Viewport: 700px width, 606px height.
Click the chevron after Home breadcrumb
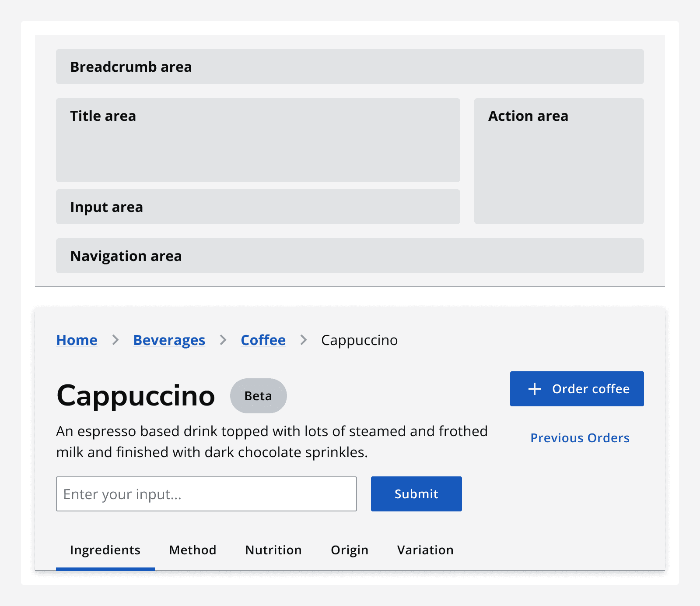[x=115, y=340]
